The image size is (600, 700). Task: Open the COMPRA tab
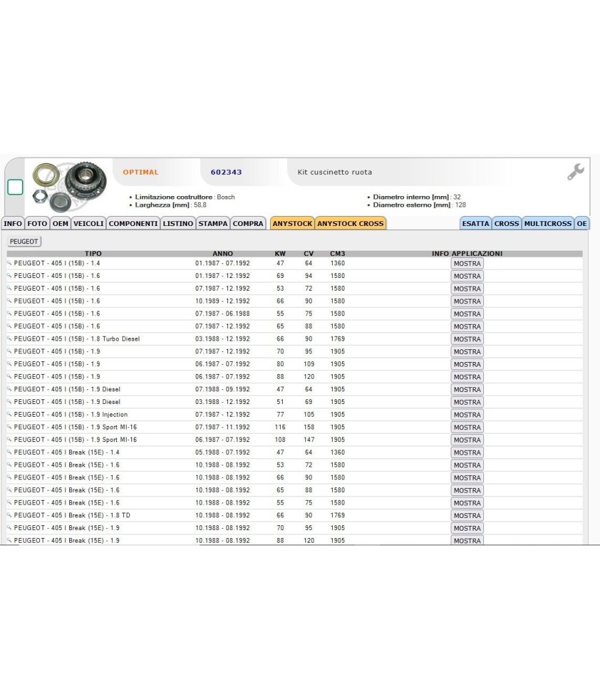(x=248, y=223)
